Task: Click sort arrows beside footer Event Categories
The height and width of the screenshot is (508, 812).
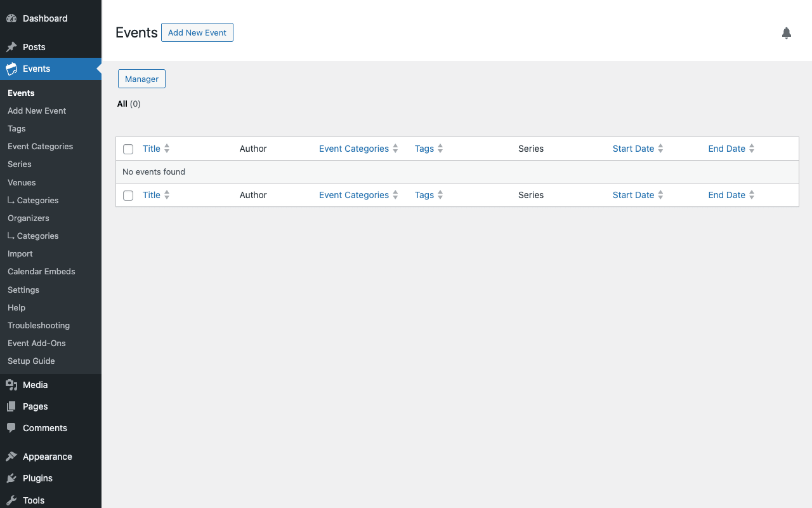Action: [395, 195]
